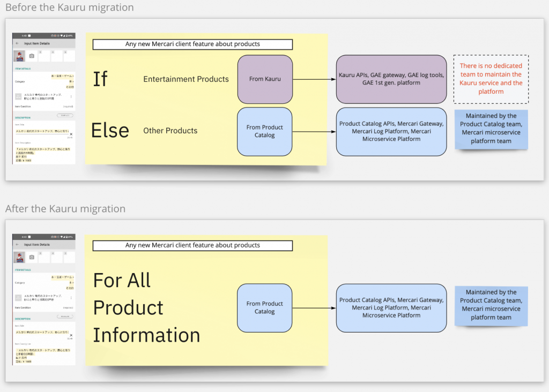
Task: Click the 'Kauru APIs, GAE gateway' purple box
Action: click(x=391, y=79)
